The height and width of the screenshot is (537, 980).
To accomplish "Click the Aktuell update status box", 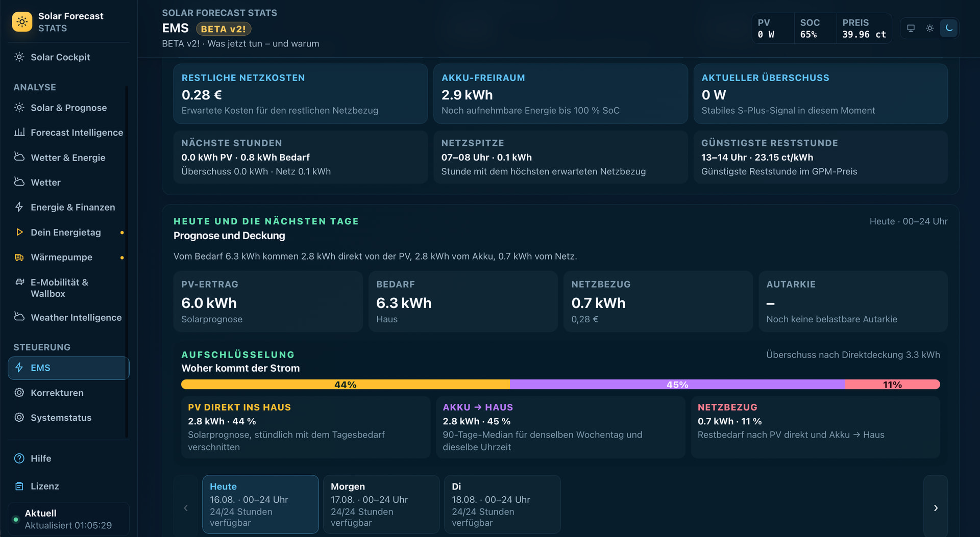I will point(68,519).
